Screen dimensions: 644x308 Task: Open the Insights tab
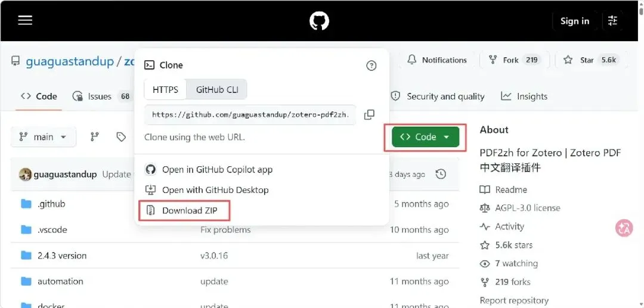pyautogui.click(x=525, y=97)
